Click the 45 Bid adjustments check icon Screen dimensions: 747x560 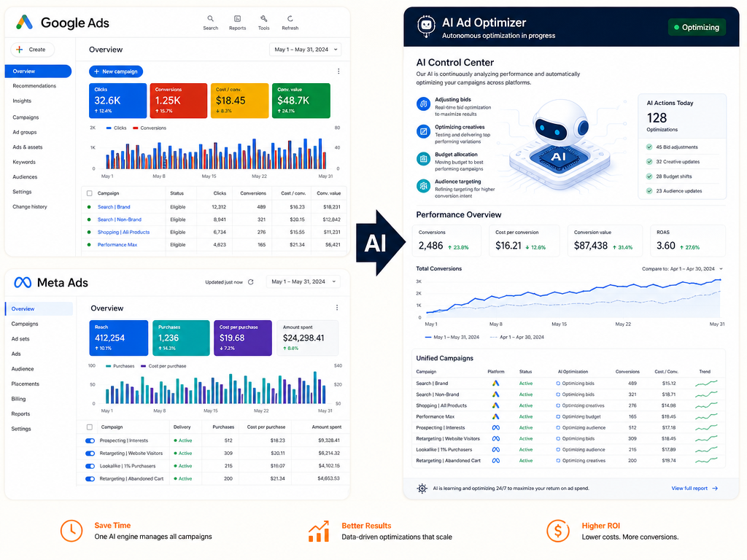coord(649,147)
